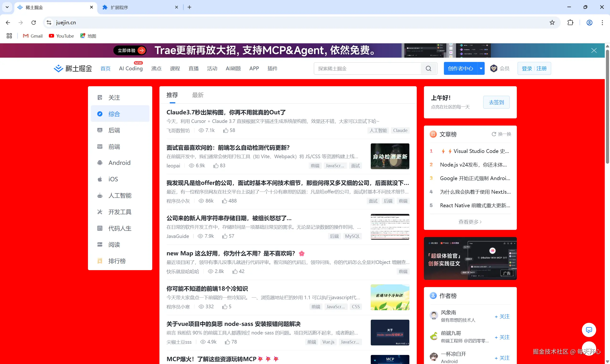Follow author 一杯凉白开
Screen dimensions: 610x364
coord(502,358)
